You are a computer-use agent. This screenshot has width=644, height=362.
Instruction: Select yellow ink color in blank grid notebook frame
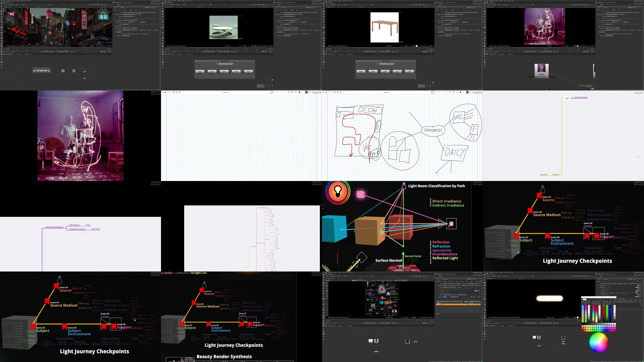coord(286,92)
